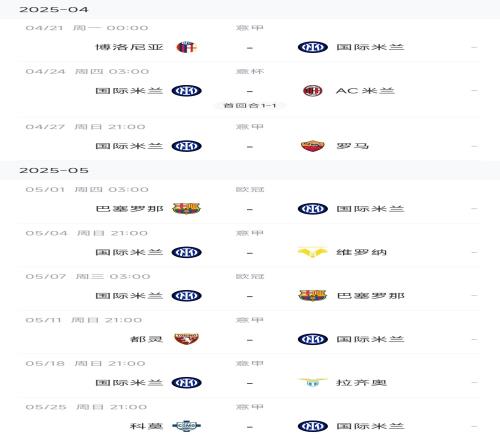Open the 罗马 team name link
500x440 pixels.
[352, 146]
